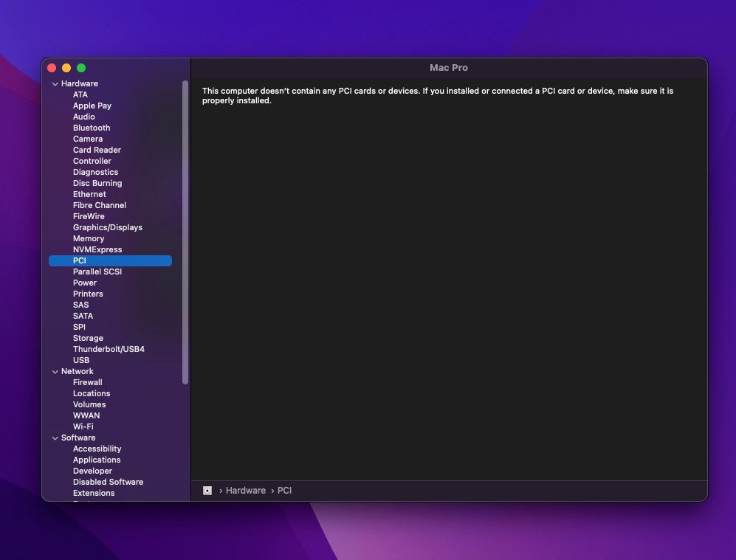Select the Memory entry

coord(89,238)
